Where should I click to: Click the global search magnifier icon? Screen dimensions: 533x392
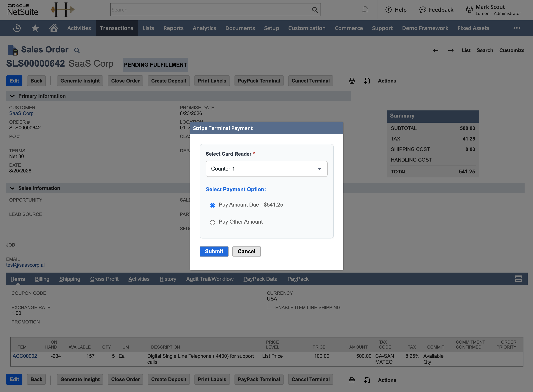pyautogui.click(x=315, y=10)
